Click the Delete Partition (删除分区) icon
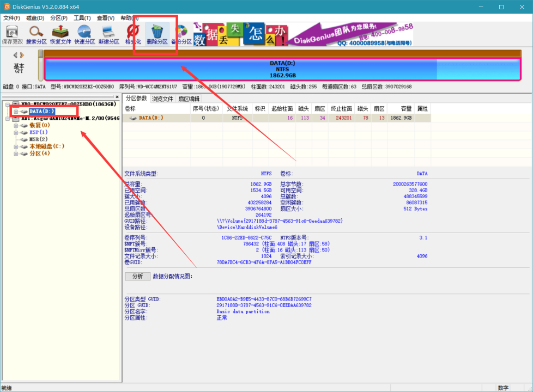The width and height of the screenshot is (533, 392). pos(157,34)
